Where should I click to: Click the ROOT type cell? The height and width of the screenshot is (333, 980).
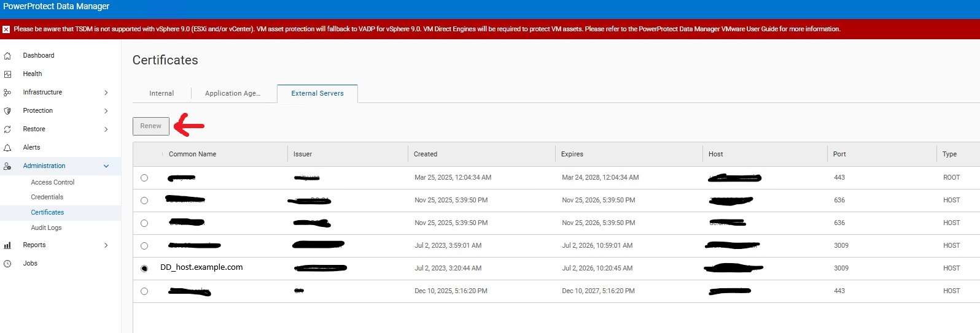[952, 177]
